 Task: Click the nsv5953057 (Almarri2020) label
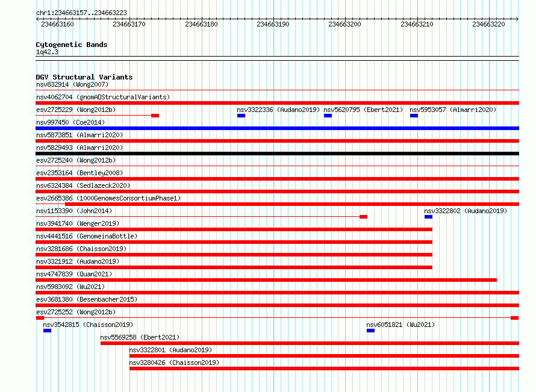[453, 110]
